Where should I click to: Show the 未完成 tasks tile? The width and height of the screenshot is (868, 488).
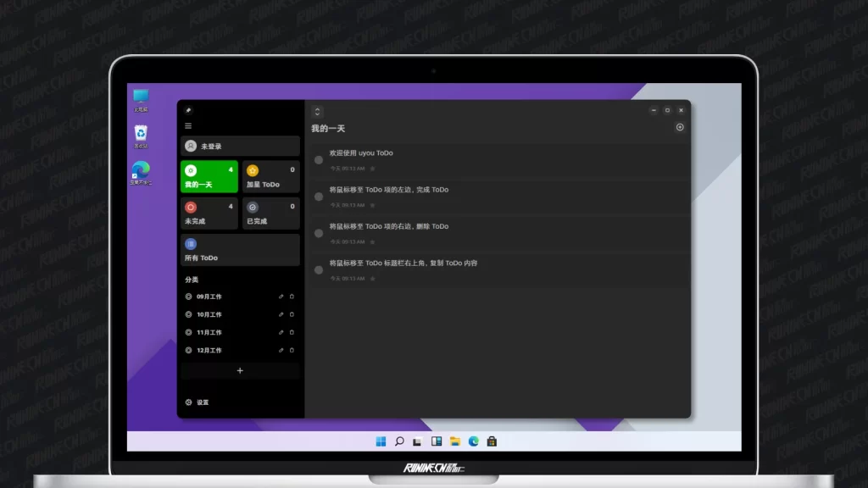pyautogui.click(x=209, y=213)
